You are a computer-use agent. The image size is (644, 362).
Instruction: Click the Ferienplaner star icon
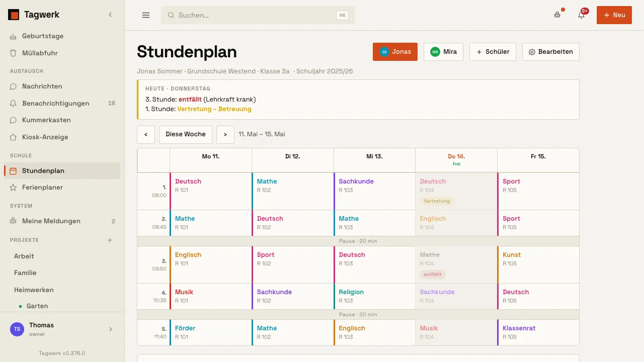pyautogui.click(x=14, y=188)
